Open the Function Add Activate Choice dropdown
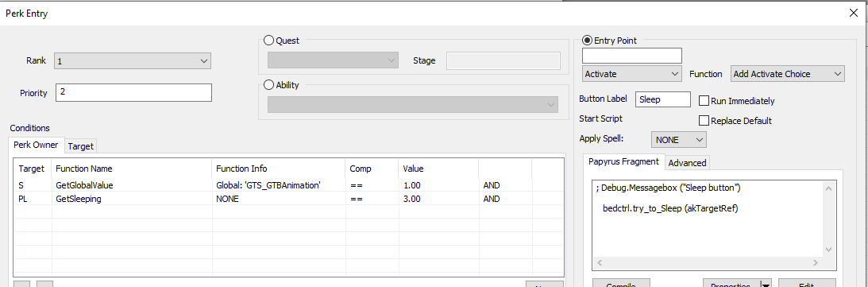 pos(788,74)
